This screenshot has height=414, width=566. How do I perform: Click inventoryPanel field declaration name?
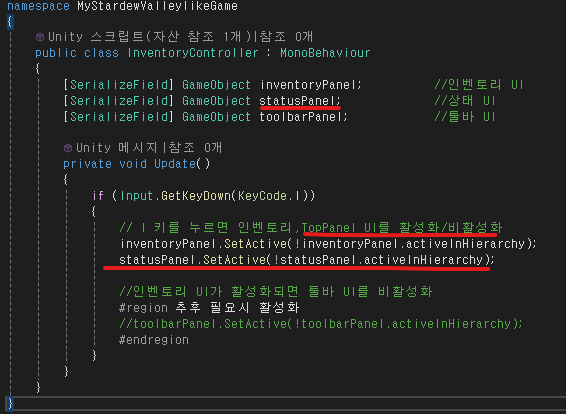307,85
